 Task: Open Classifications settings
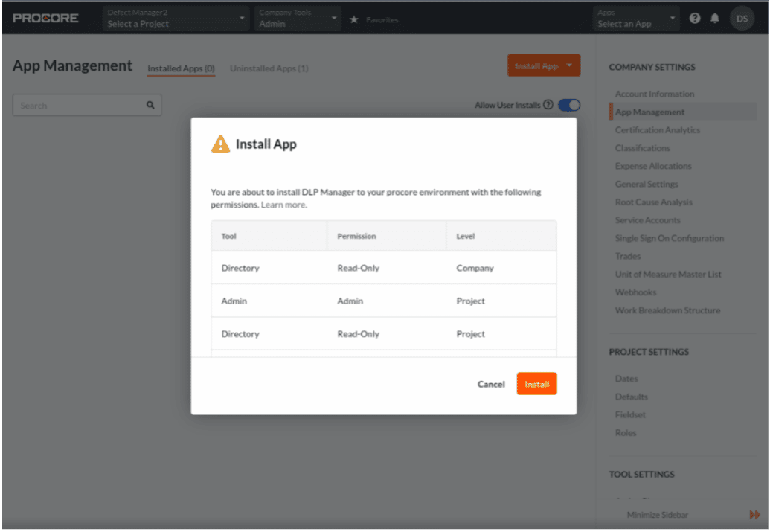coord(642,148)
